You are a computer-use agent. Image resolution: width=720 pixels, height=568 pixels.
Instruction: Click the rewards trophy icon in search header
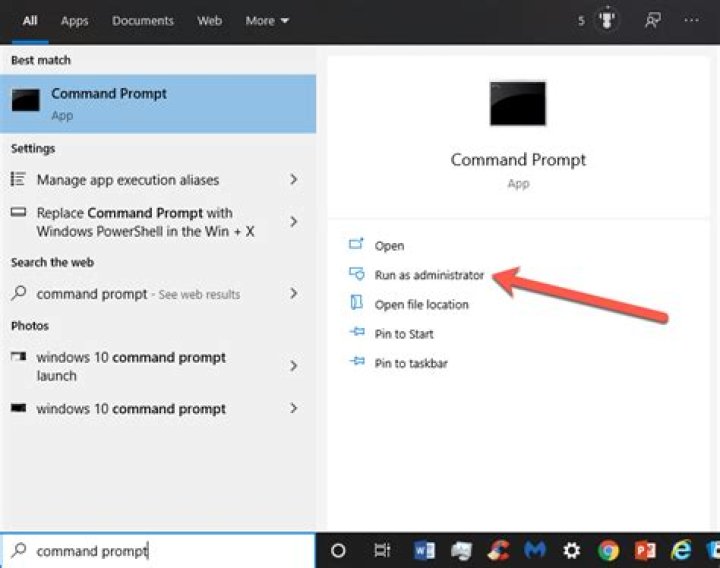[605, 20]
